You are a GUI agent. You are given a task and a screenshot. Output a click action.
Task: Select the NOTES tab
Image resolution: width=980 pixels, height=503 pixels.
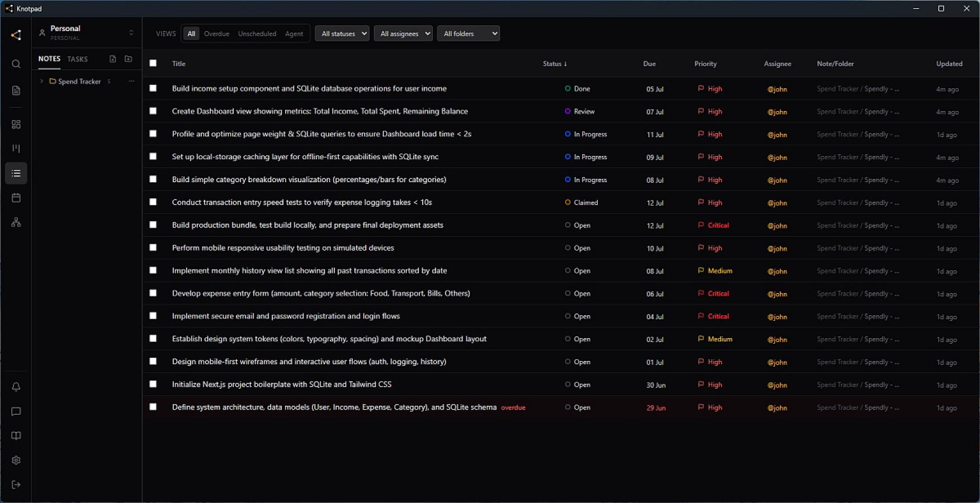[49, 59]
